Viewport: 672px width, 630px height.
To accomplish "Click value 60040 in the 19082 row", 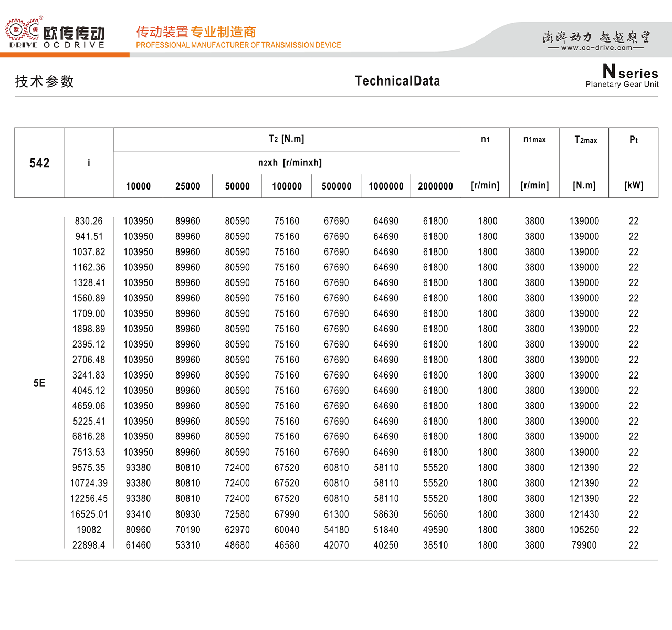I will click(287, 530).
